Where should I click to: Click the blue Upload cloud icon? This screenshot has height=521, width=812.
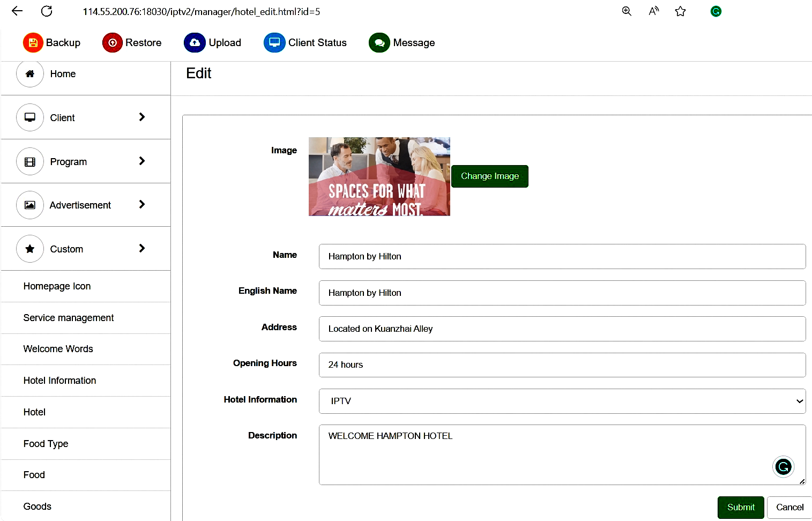click(195, 42)
